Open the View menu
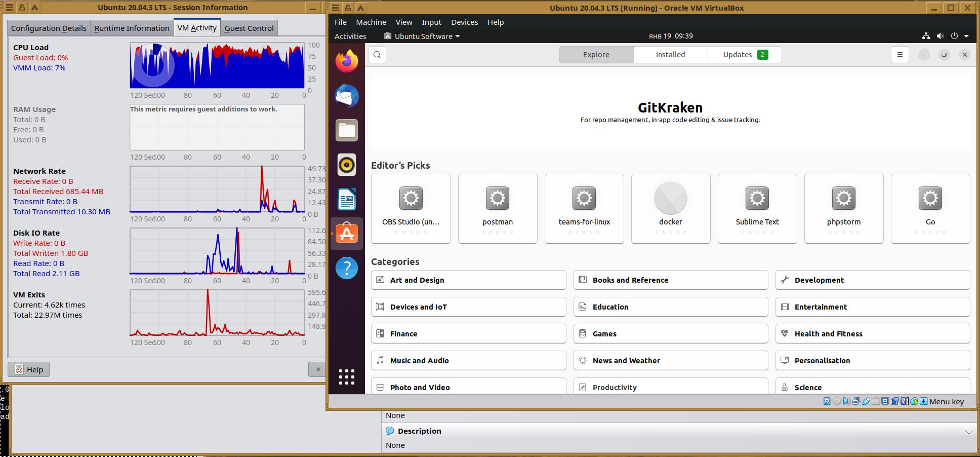Screen dimensions: 980x457 coord(404,22)
